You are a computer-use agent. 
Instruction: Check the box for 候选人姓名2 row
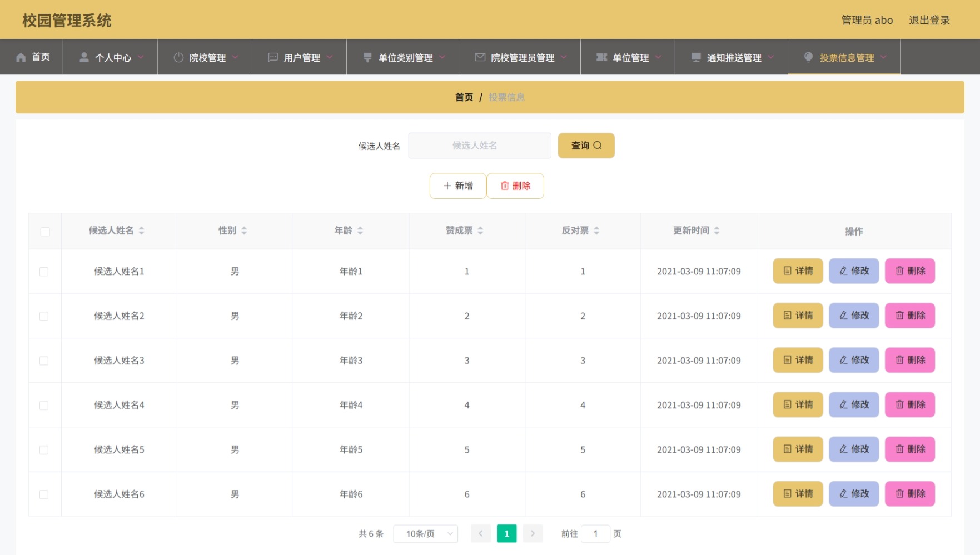(44, 316)
